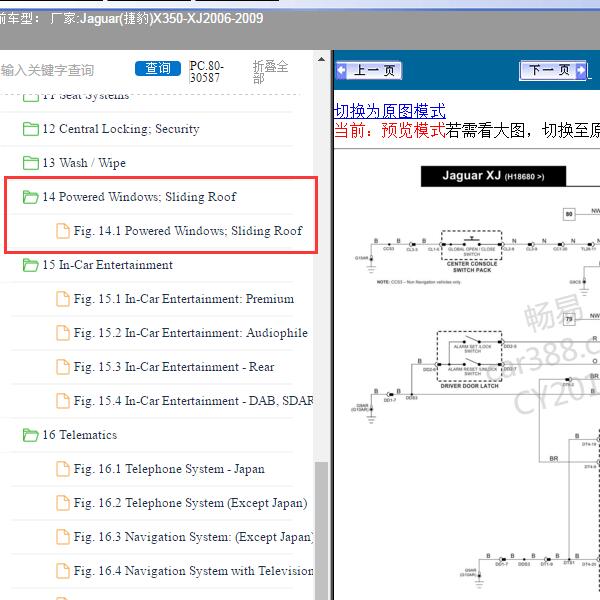Click the 切换为原图模式 link
This screenshot has width=600, height=600.
click(x=390, y=111)
